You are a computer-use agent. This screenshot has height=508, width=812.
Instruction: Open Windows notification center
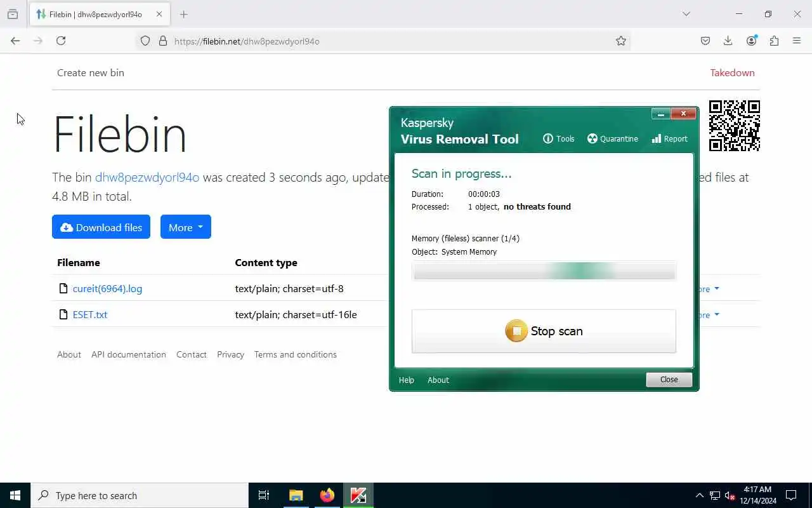(792, 495)
